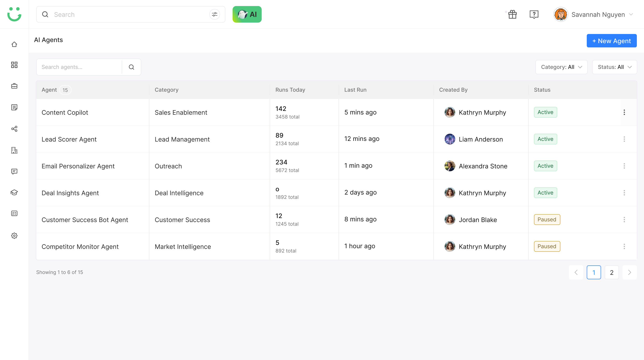Click Savannah Nguyen's profile avatar
The height and width of the screenshot is (360, 644).
[x=561, y=14]
